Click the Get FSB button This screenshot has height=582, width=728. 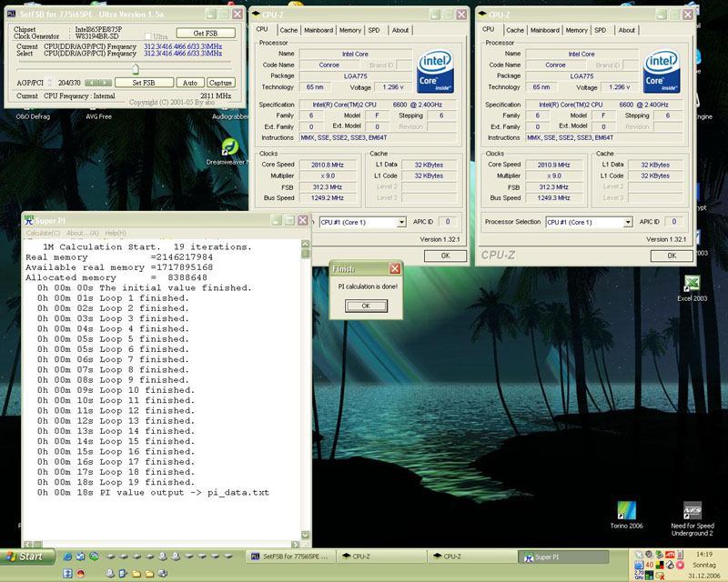point(206,34)
